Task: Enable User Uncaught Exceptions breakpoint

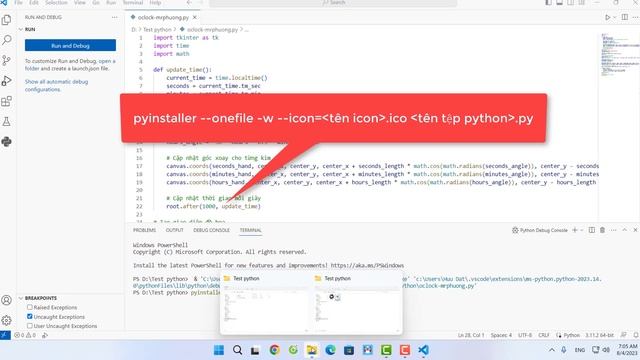Action: coord(29,326)
